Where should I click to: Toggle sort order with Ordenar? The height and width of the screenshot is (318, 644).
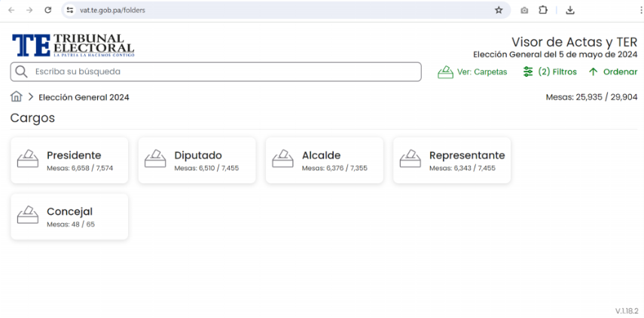pyautogui.click(x=612, y=72)
